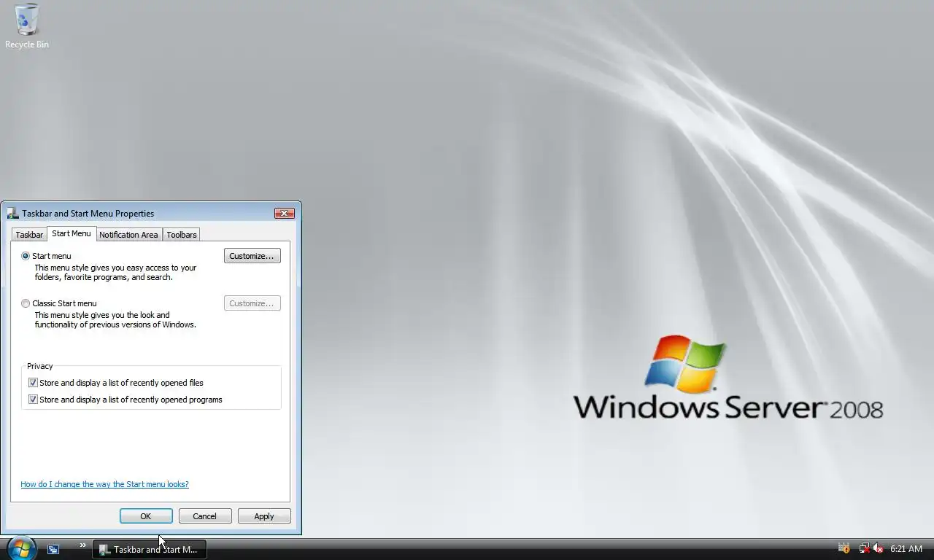Click the OK button
This screenshot has width=934, height=560.
pos(146,516)
